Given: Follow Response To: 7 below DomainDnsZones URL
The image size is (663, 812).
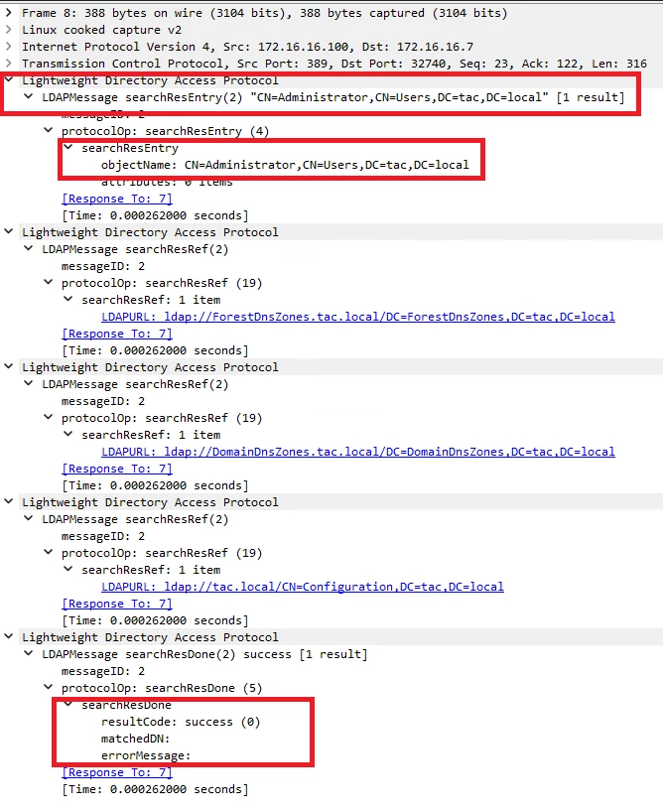Looking at the screenshot, I should click(x=117, y=469).
